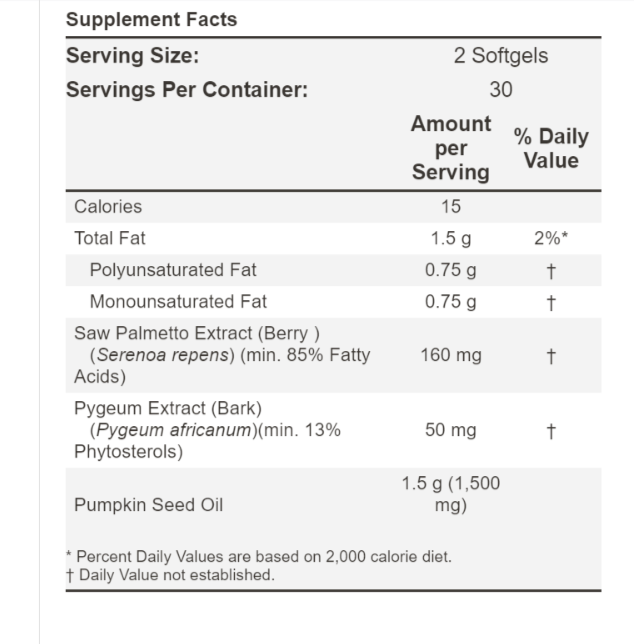Select the Pygeum Extract ingredient text
Viewport: 634px width, 644px height.
tap(208, 430)
